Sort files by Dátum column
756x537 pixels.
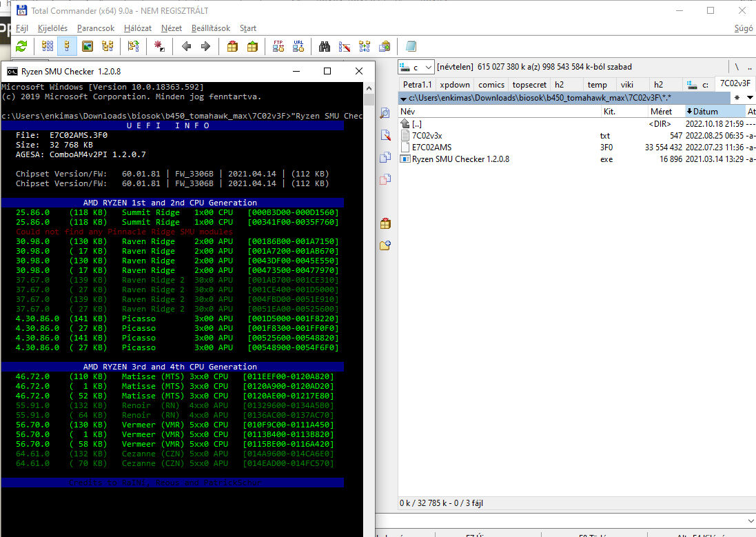click(715, 112)
